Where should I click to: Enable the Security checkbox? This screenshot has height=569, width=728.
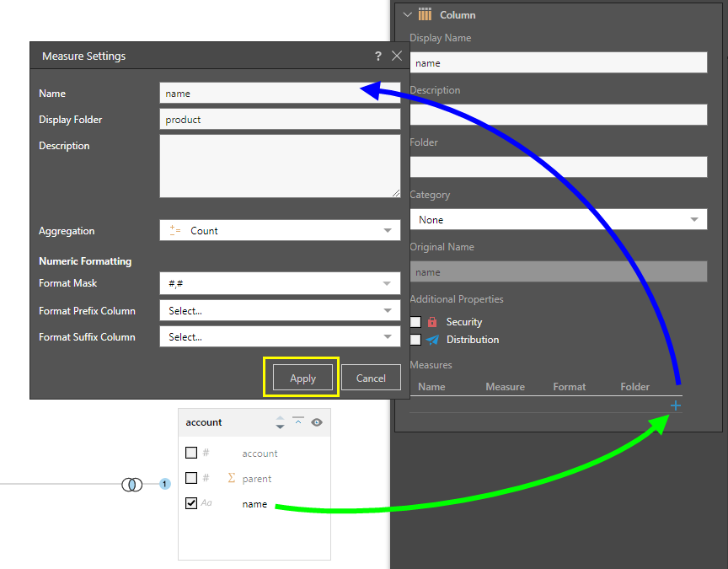tap(415, 322)
